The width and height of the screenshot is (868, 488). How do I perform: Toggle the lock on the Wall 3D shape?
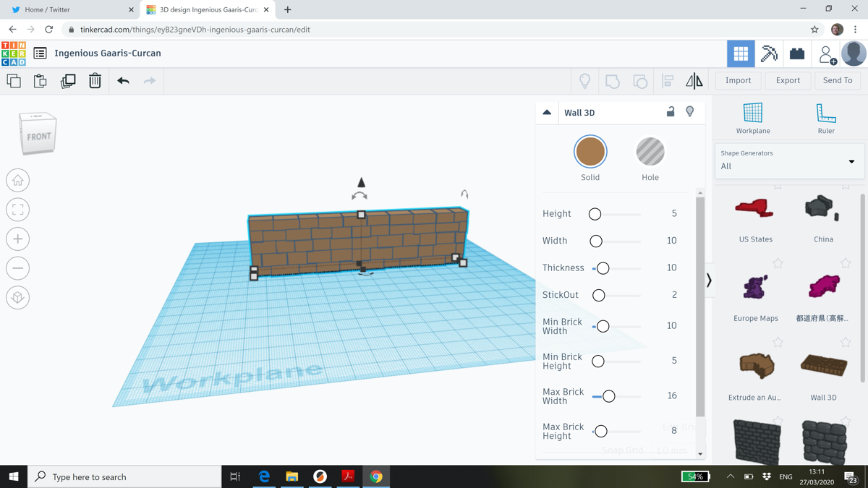point(670,112)
